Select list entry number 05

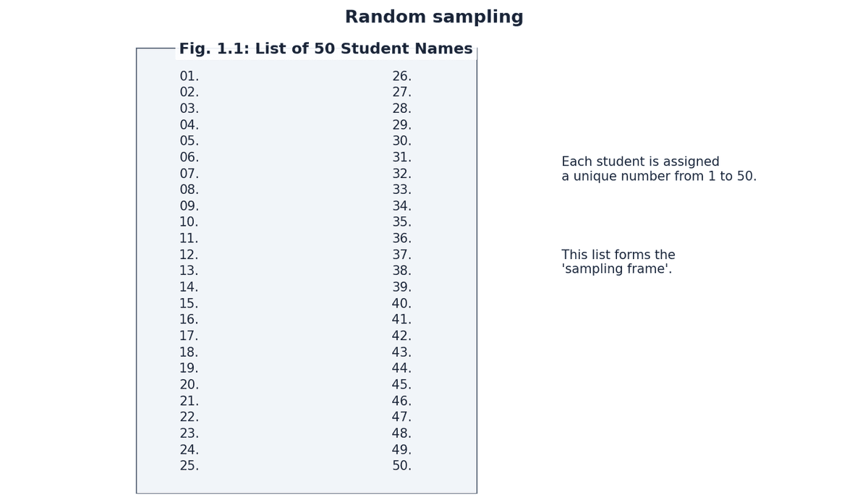[x=189, y=141]
